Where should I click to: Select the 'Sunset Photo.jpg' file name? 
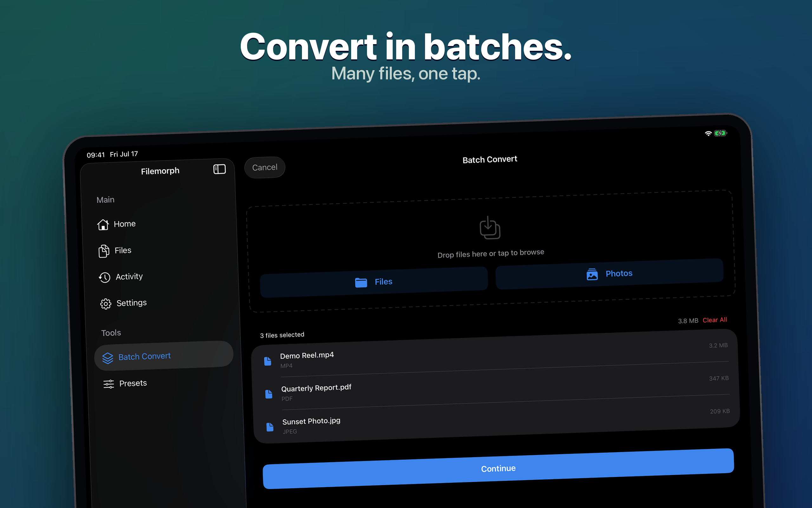pos(311,421)
